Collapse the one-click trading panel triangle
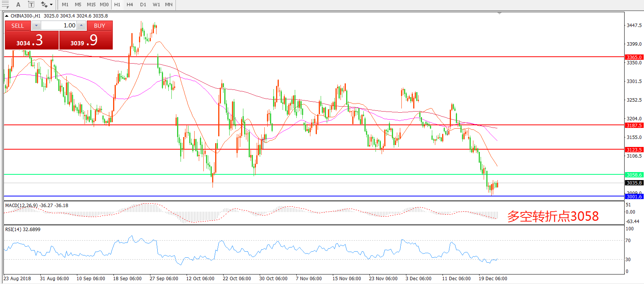 click(x=7, y=16)
